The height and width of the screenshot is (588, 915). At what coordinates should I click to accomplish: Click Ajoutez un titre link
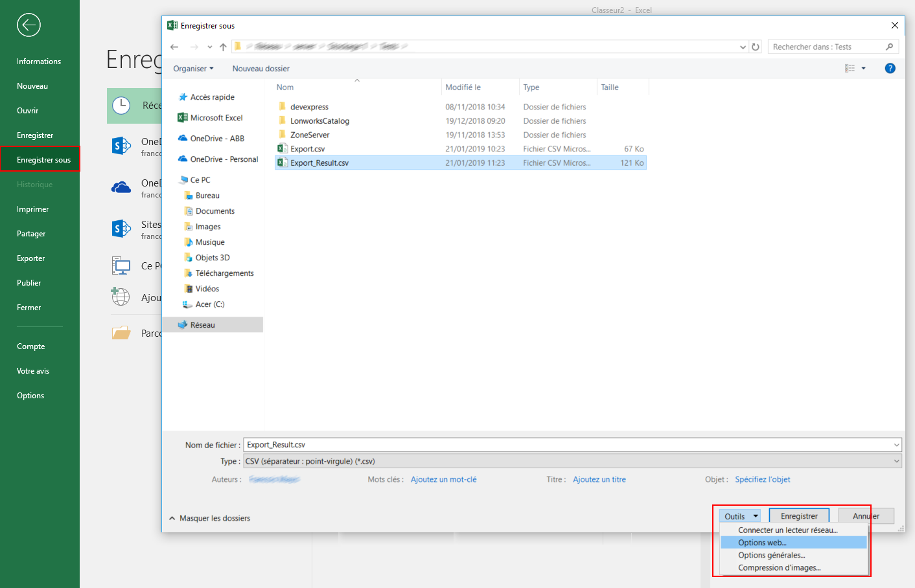(599, 480)
